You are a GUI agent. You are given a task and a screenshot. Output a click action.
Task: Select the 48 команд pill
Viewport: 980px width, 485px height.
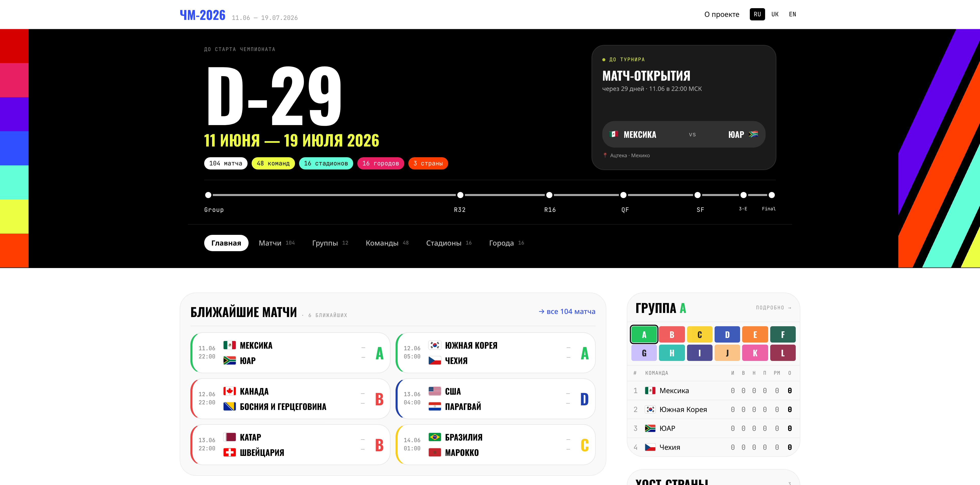(x=273, y=163)
